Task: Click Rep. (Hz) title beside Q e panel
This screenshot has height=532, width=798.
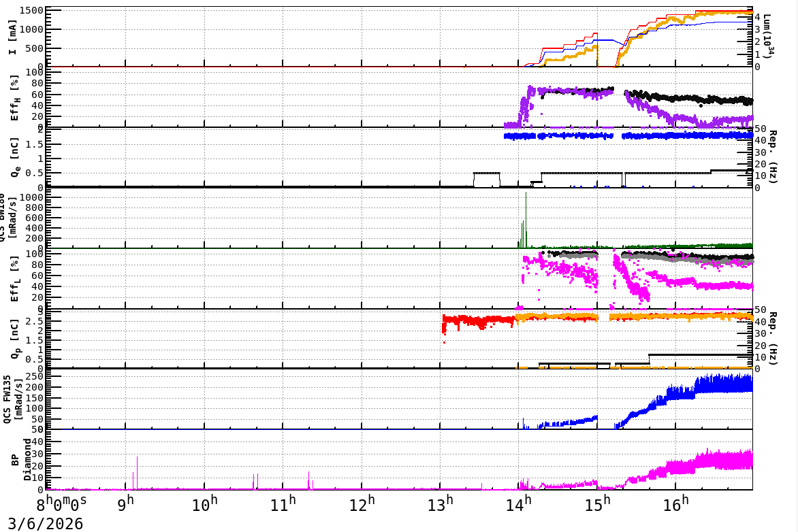Action: (773, 157)
